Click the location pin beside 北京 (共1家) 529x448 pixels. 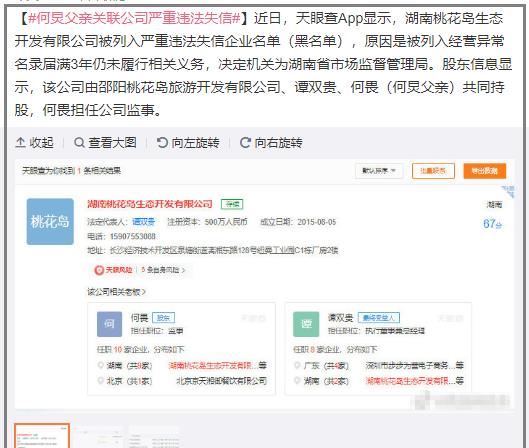[100, 381]
